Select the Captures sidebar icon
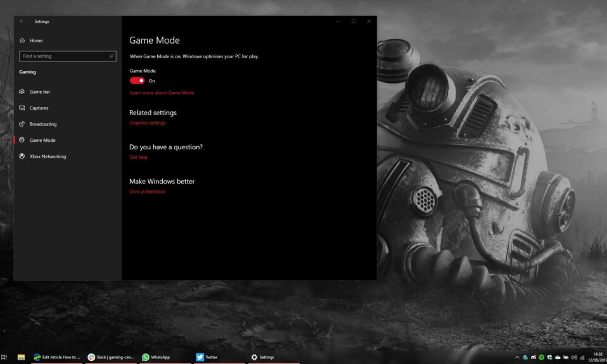This screenshot has width=607, height=364. click(22, 108)
